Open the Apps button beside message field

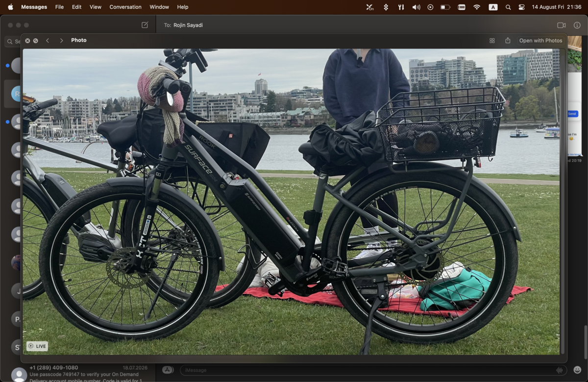click(168, 370)
